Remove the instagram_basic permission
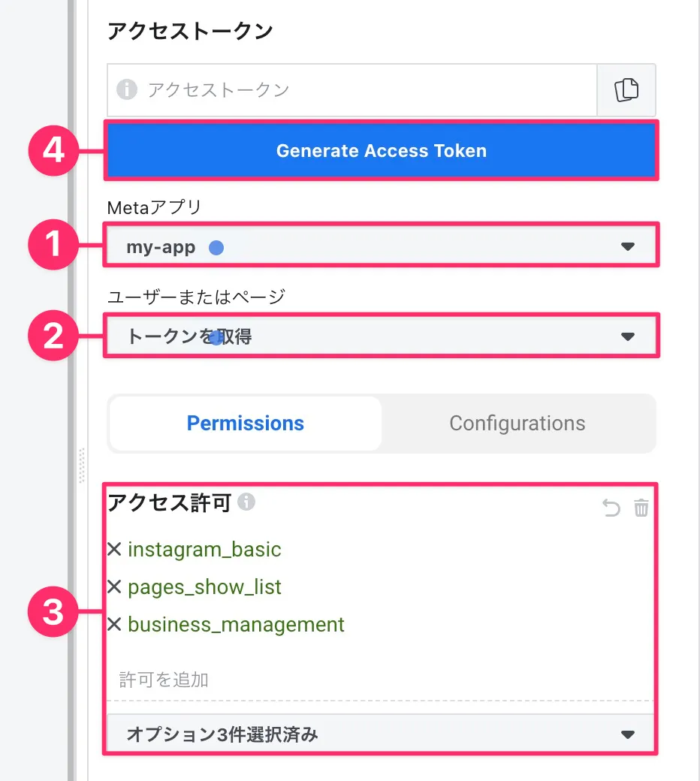Viewport: 700px width, 781px height. pyautogui.click(x=114, y=550)
